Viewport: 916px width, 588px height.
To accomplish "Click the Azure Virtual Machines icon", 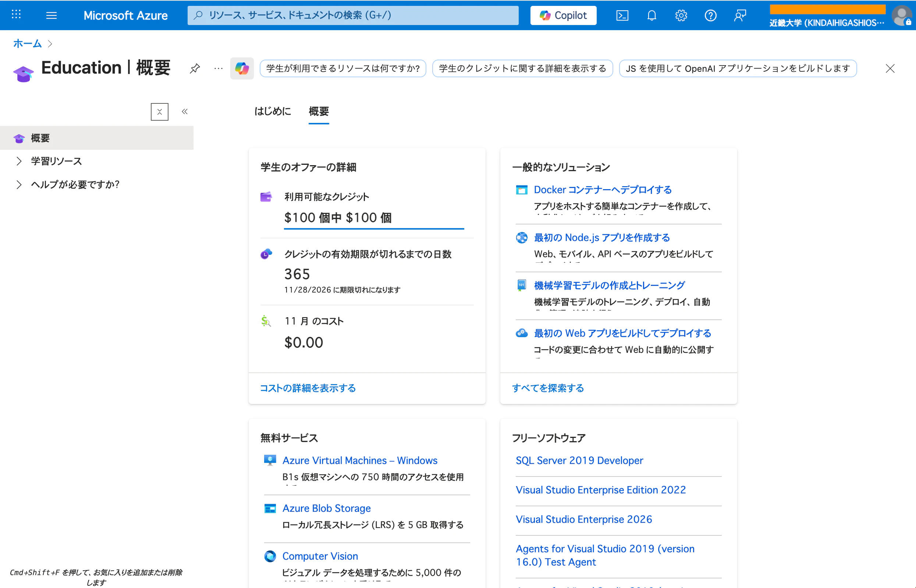I will coord(270,460).
